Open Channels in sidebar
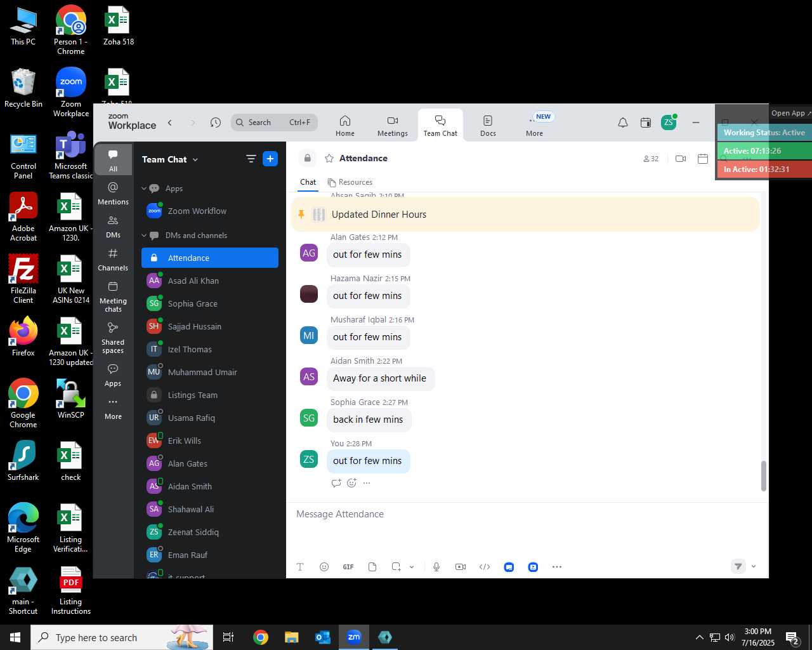Viewport: 812px width, 650px height. [113, 260]
